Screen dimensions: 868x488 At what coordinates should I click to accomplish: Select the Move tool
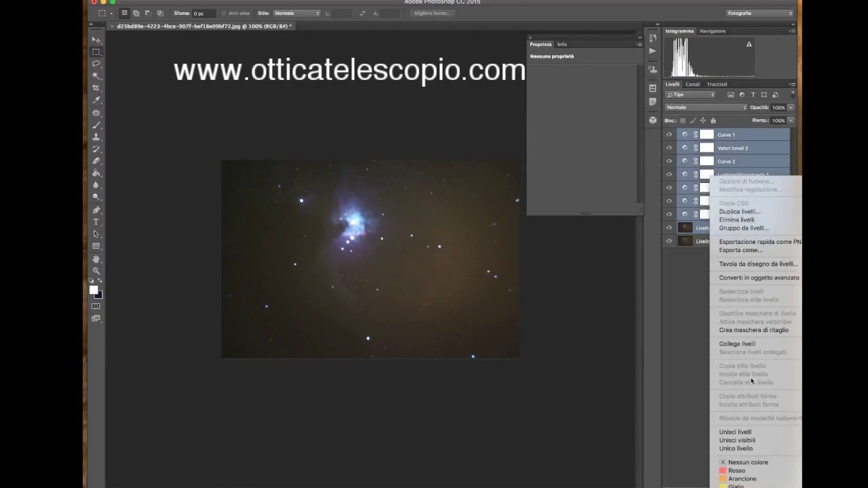point(96,40)
